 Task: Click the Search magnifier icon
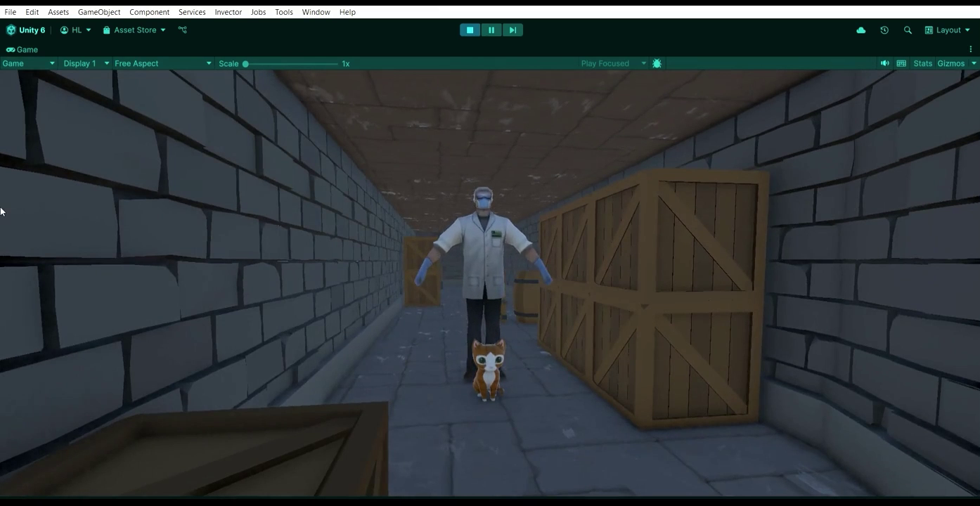pos(908,30)
